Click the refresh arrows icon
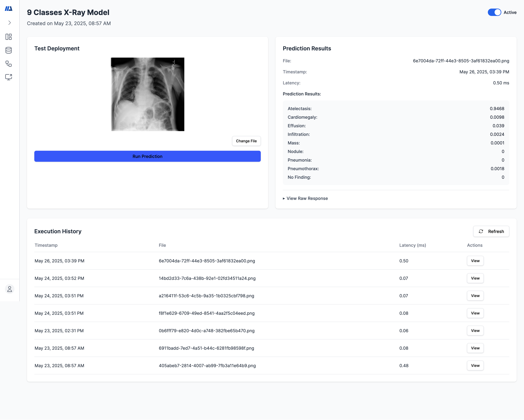Image resolution: width=524 pixels, height=420 pixels. click(x=481, y=231)
